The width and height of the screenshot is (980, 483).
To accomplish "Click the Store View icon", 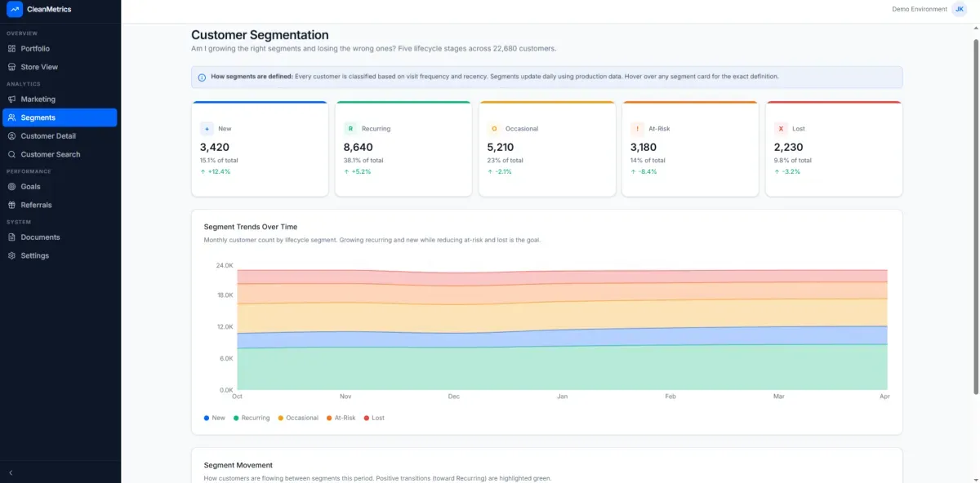I will [x=12, y=67].
